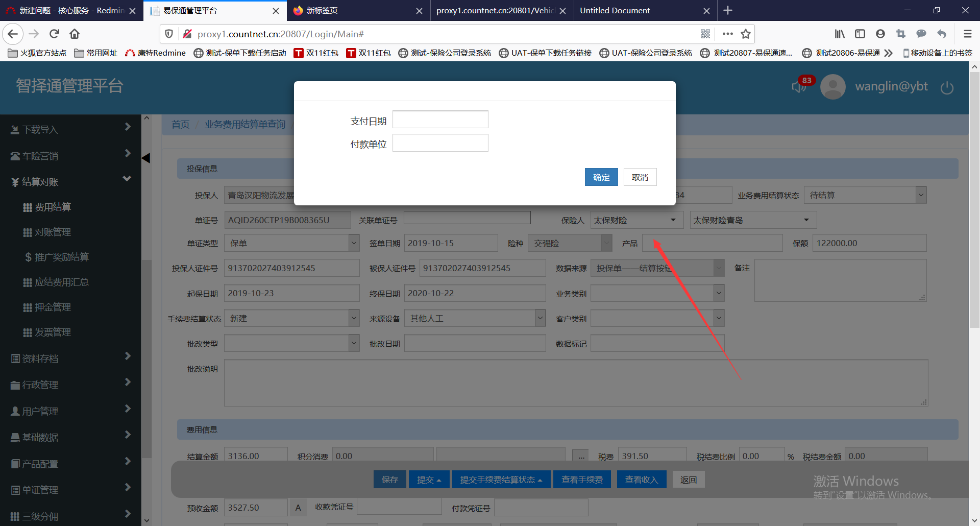Image resolution: width=980 pixels, height=526 pixels.
Task: Open the 保险人 太保财险 dropdown
Action: 636,220
